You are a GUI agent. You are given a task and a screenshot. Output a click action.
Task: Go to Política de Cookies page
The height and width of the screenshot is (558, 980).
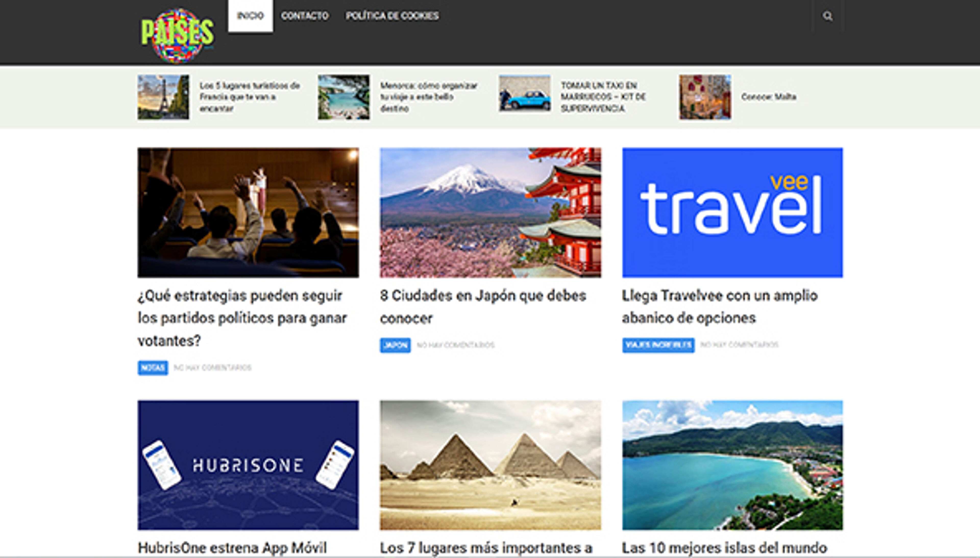[392, 16]
